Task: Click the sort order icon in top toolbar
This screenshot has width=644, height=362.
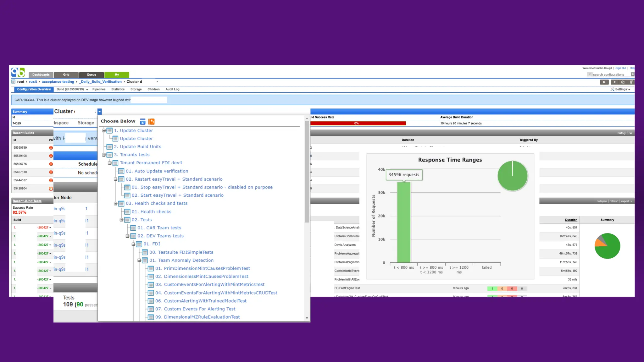Action: pos(631,82)
